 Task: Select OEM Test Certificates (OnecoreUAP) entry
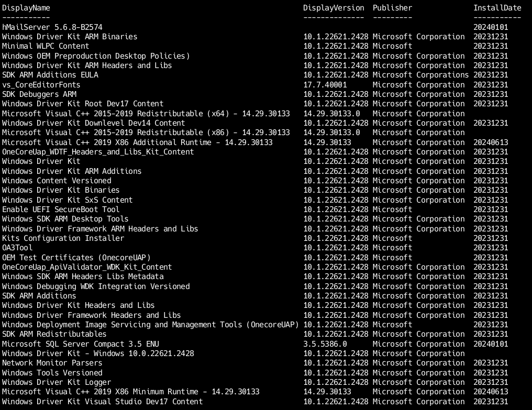pos(76,258)
